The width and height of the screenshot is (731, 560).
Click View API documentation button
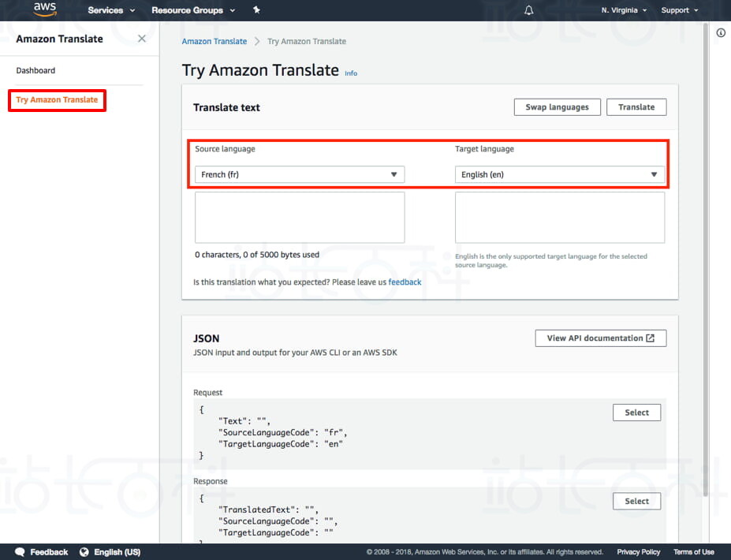click(600, 338)
